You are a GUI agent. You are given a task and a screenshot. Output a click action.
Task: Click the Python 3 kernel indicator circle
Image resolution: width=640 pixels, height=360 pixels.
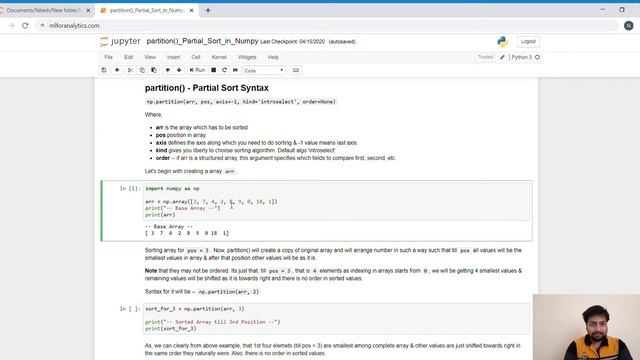click(x=538, y=57)
